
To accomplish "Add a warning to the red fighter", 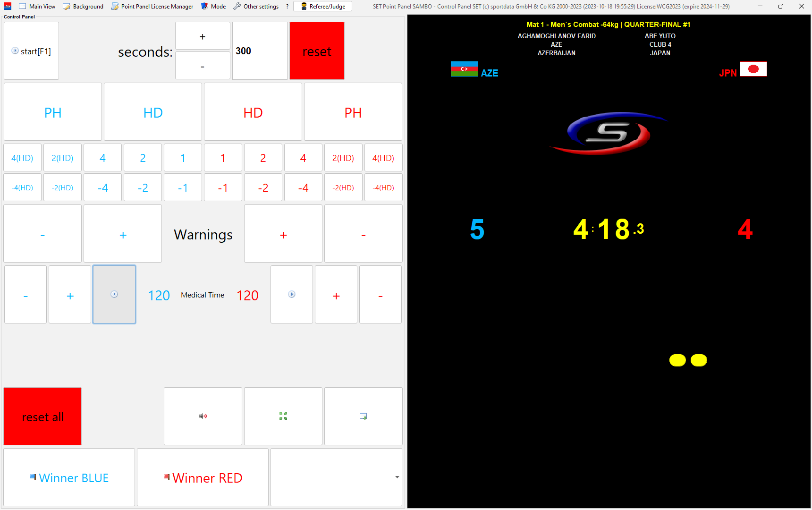I will pyautogui.click(x=283, y=235).
